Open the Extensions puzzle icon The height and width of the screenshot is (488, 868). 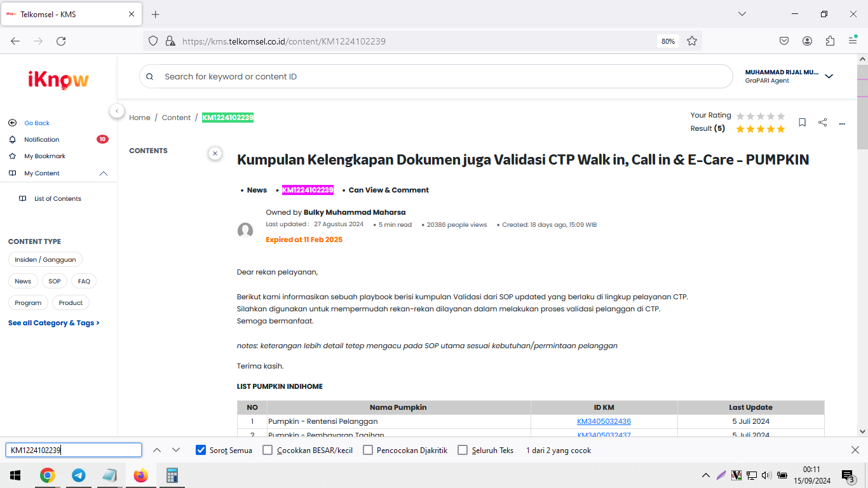point(830,41)
